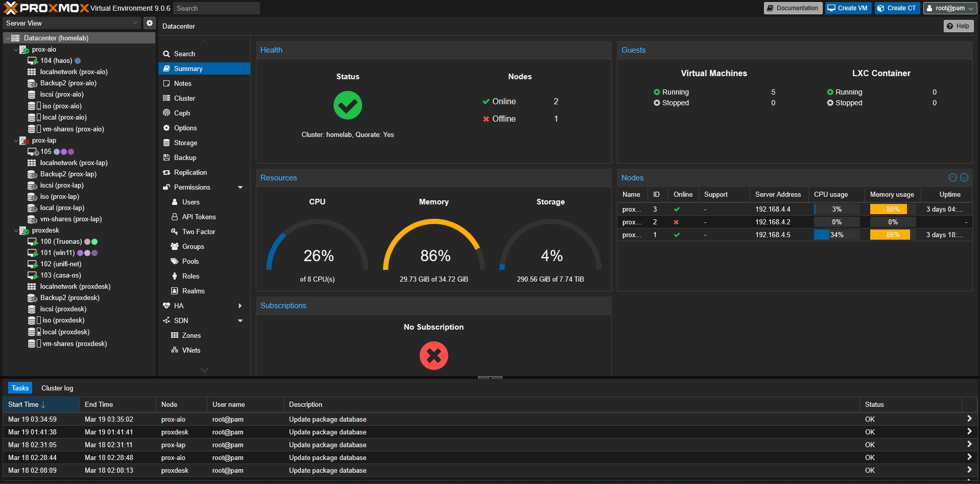Select the Storage section icon
Image resolution: width=980 pixels, height=484 pixels.
tap(168, 143)
